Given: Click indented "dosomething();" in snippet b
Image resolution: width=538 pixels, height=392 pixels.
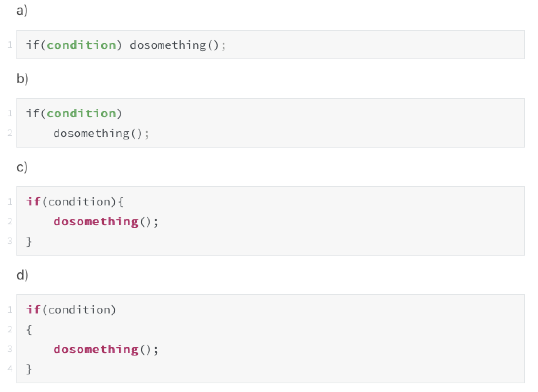Looking at the screenshot, I should 101,133.
